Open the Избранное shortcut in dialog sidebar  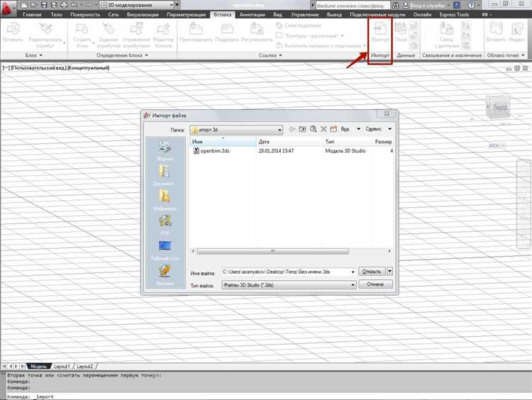click(165, 200)
